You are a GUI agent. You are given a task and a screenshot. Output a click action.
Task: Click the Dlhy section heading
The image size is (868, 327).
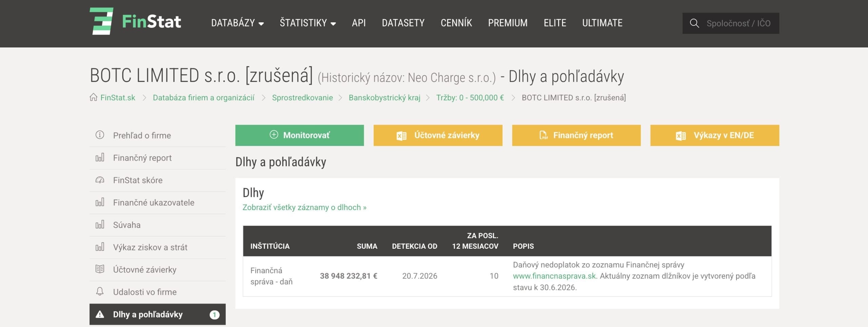253,192
